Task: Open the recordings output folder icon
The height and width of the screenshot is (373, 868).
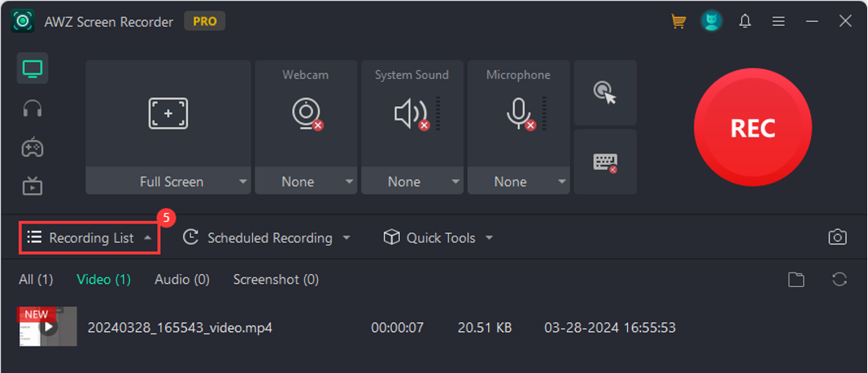Action: pyautogui.click(x=796, y=279)
